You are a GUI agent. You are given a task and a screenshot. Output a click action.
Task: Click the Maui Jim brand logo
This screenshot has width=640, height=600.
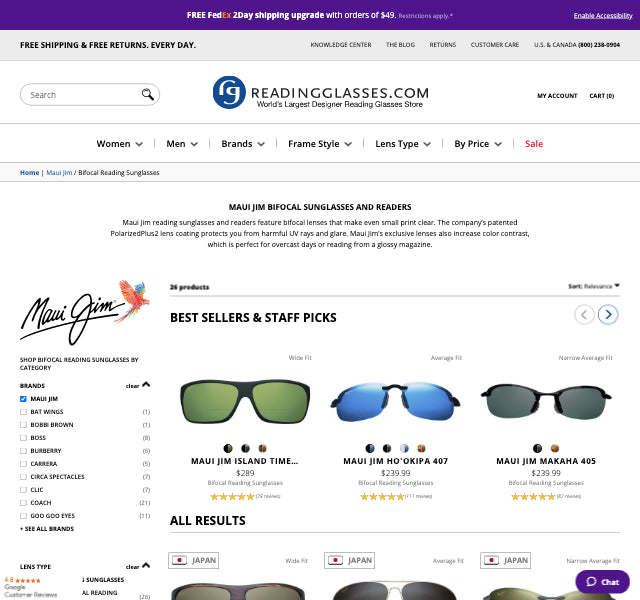click(x=85, y=312)
